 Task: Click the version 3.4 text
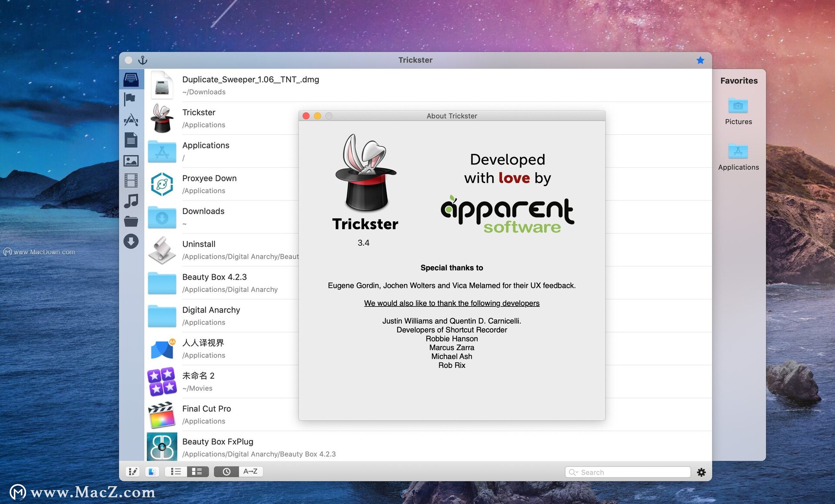point(363,243)
